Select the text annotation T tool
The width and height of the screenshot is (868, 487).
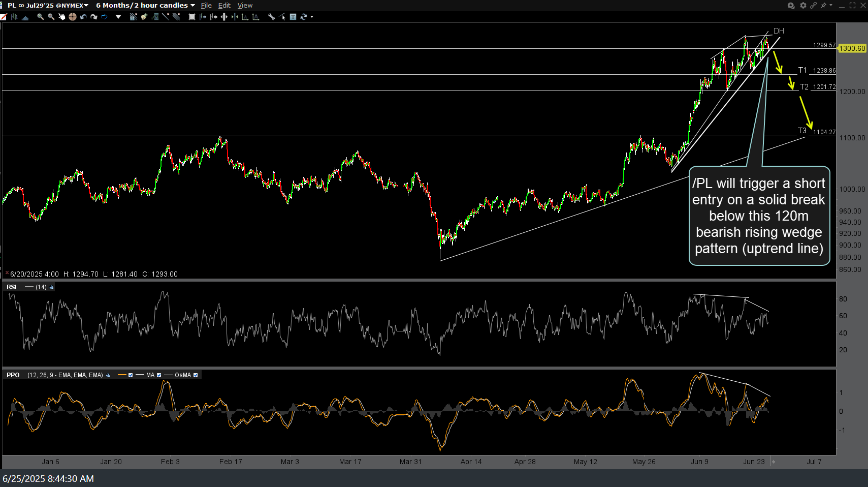(x=293, y=17)
